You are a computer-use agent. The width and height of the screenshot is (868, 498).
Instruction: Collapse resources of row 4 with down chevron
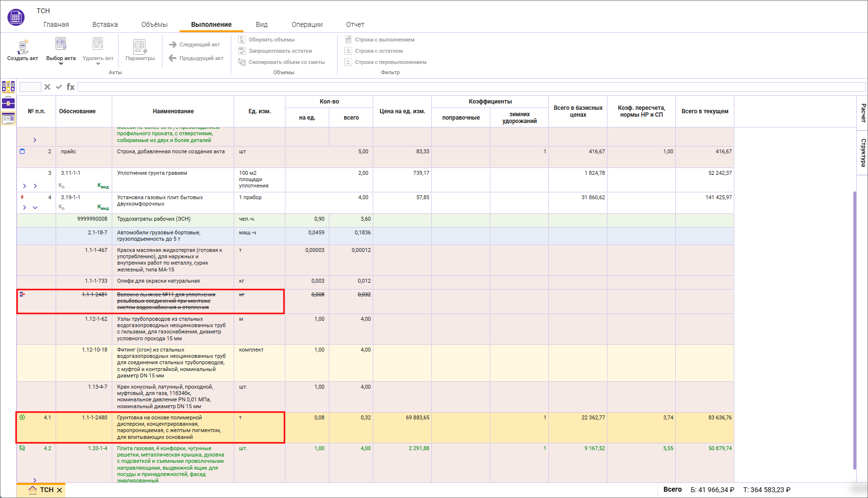[x=35, y=207]
